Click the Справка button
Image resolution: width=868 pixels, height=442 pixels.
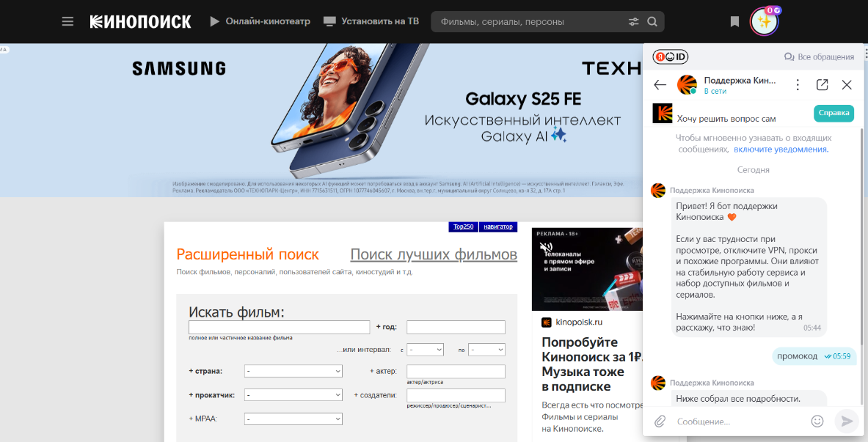[834, 113]
